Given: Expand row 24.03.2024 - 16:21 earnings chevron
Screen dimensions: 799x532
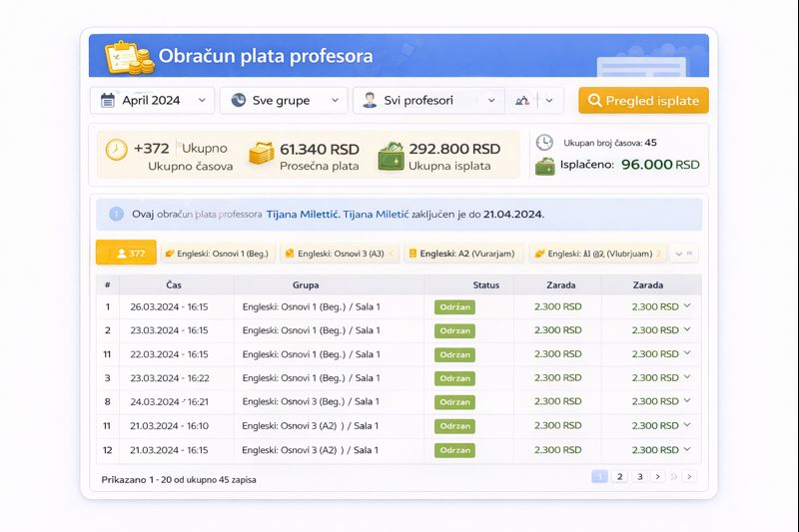Looking at the screenshot, I should point(687,400).
